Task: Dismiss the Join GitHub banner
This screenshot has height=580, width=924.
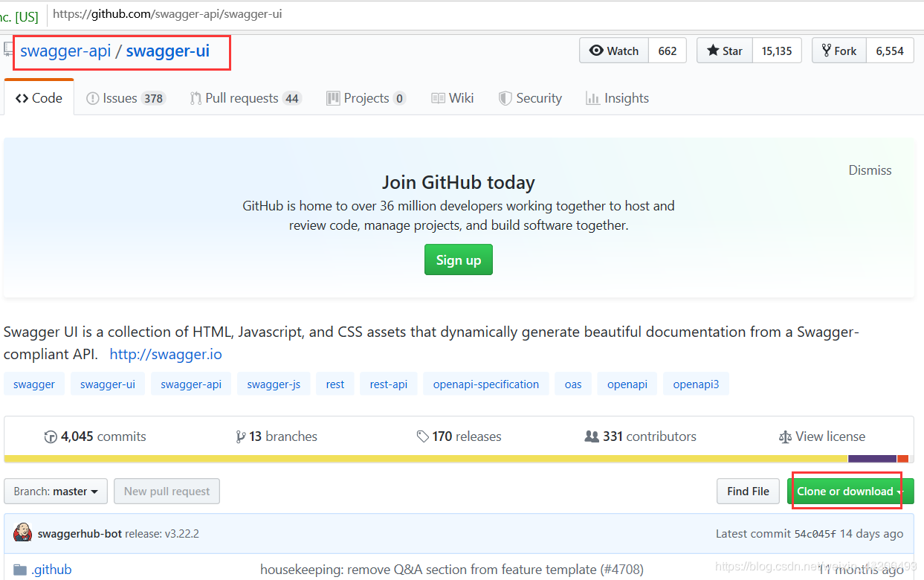Action: tap(870, 170)
